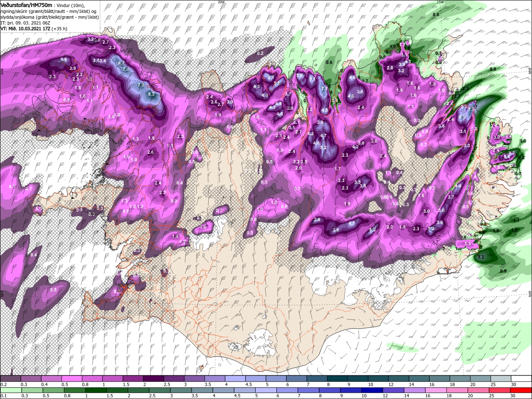This screenshot has height=399, width=532.
Task: Click the 'slydda/snjókoma' legend description line
Action: [x=49, y=17]
